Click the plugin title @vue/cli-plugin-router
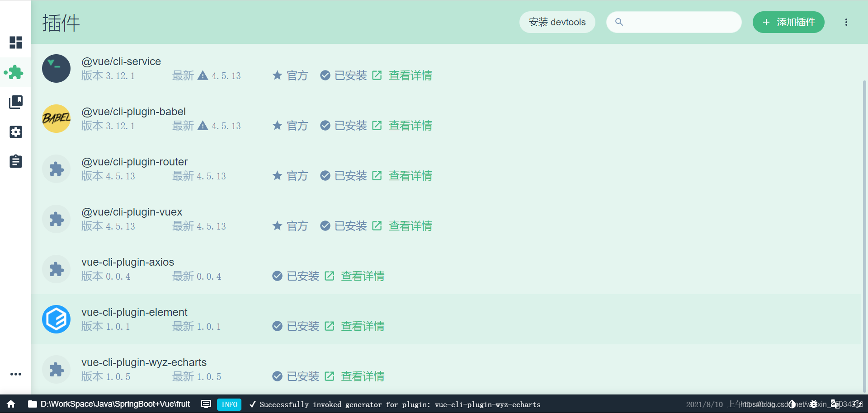 point(134,162)
